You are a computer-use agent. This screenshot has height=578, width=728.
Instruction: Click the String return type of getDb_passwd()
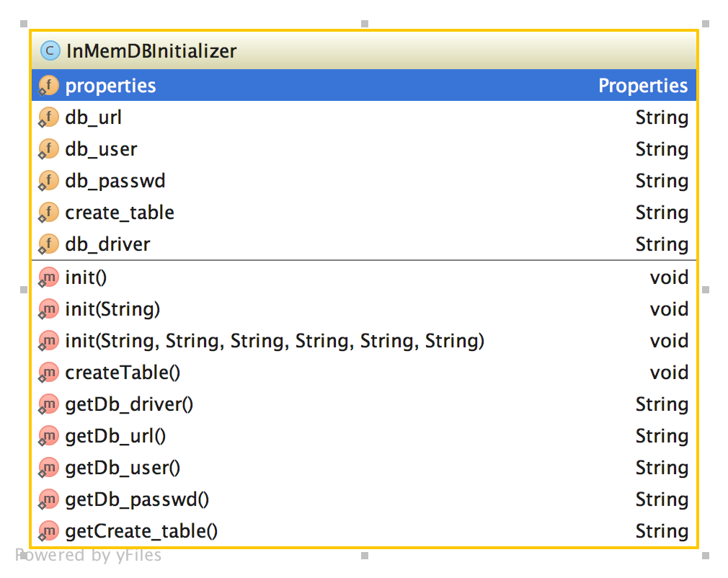(662, 500)
